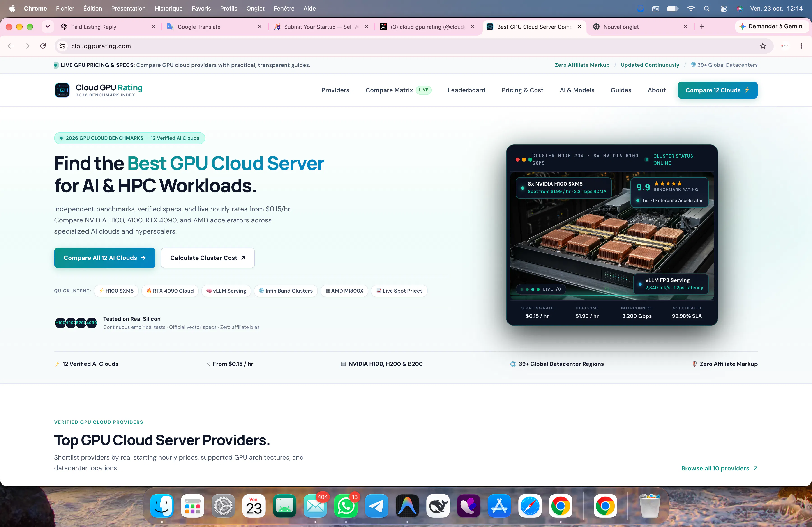Open Wi-Fi status in menu bar
This screenshot has width=812, height=527.
691,9
